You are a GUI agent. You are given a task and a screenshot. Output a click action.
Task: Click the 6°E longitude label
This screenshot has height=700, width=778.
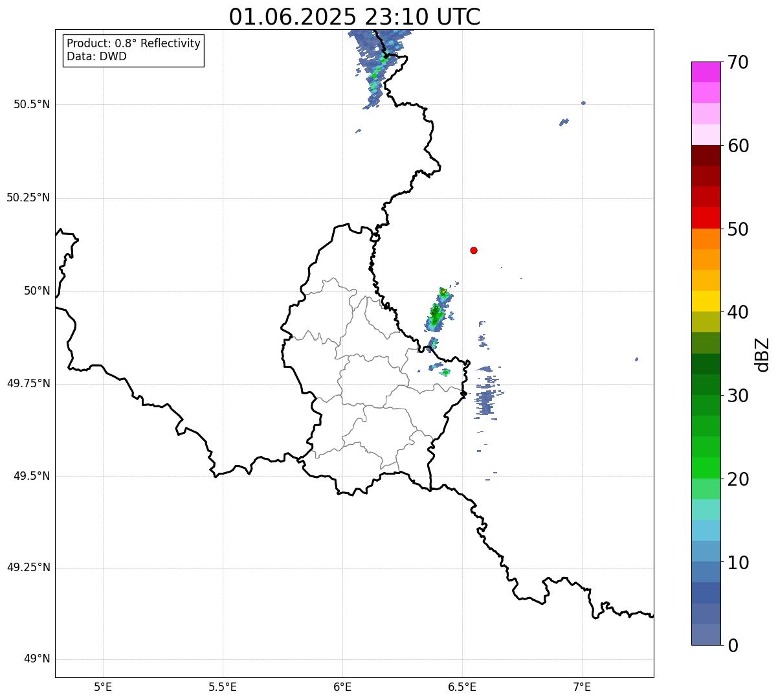pyautogui.click(x=342, y=686)
